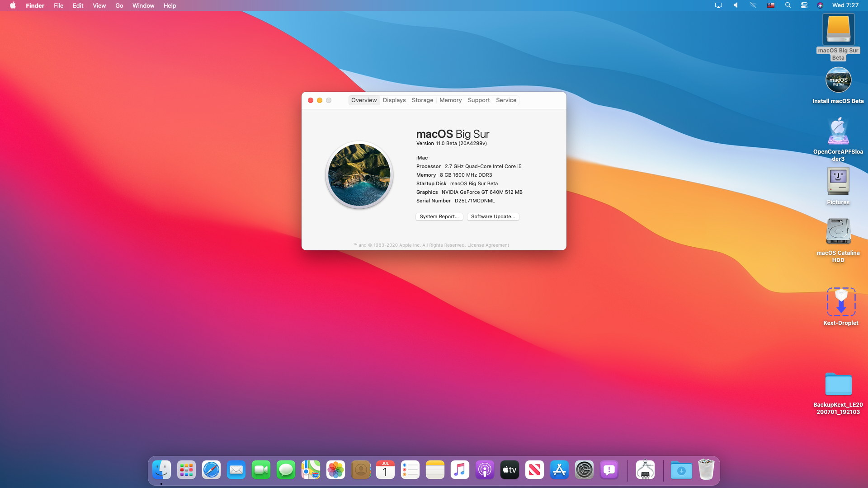Open Finder from the Dock
Viewport: 868px width, 488px height.
pyautogui.click(x=161, y=470)
